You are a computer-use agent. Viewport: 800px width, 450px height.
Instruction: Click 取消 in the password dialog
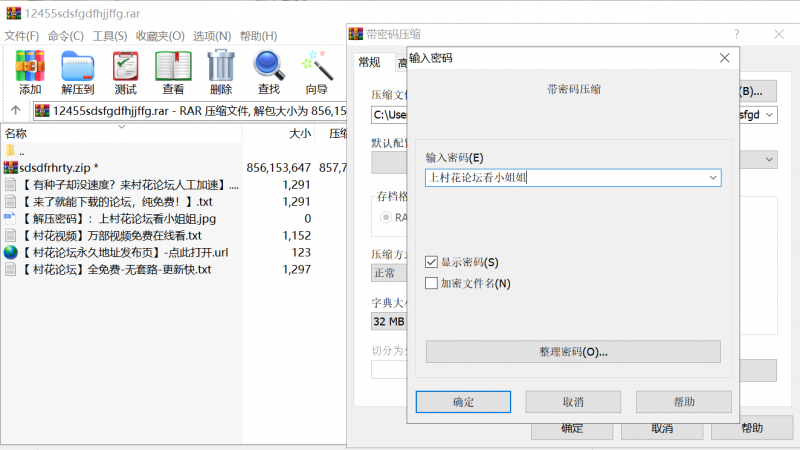(x=573, y=402)
